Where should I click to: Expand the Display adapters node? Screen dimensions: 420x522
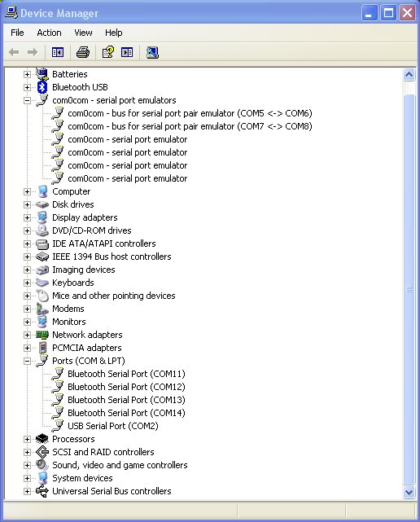click(x=28, y=217)
